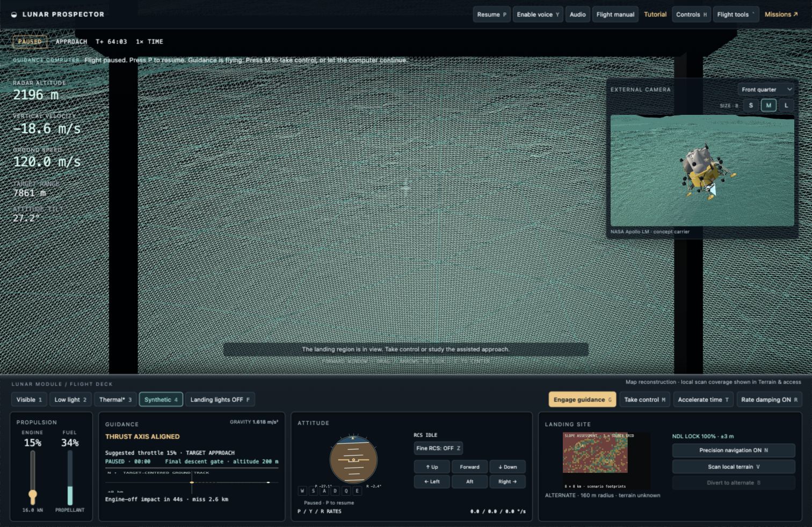Image resolution: width=812 pixels, height=527 pixels.
Task: Open the Flight manual
Action: tap(615, 14)
